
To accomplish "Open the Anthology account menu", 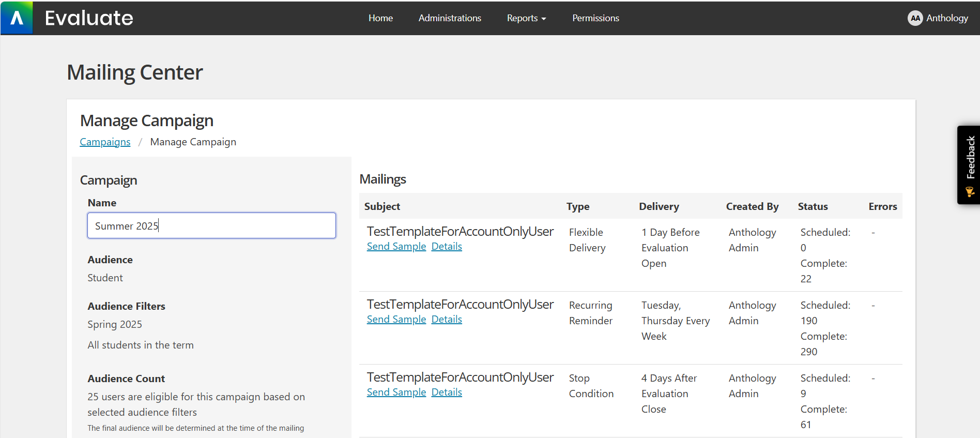I will click(947, 18).
